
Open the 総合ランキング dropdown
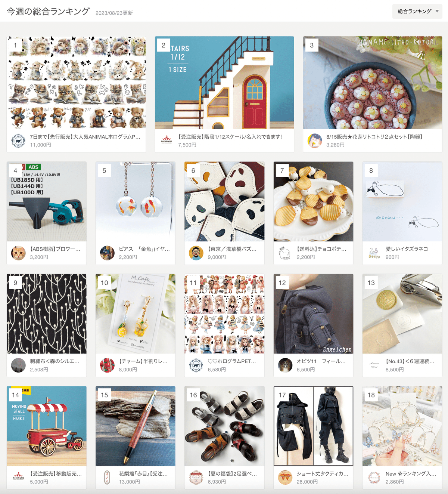417,11
